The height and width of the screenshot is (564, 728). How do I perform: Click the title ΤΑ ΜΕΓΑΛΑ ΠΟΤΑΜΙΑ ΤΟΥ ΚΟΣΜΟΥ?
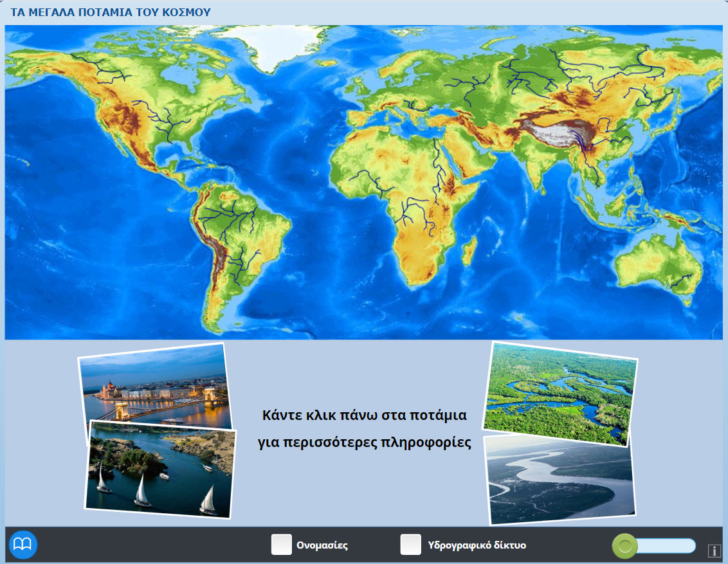(111, 12)
